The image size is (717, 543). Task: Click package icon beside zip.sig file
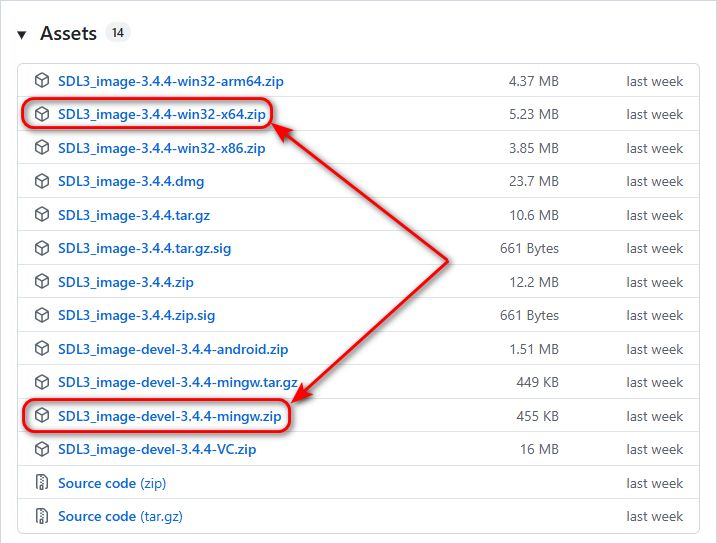pyautogui.click(x=42, y=315)
